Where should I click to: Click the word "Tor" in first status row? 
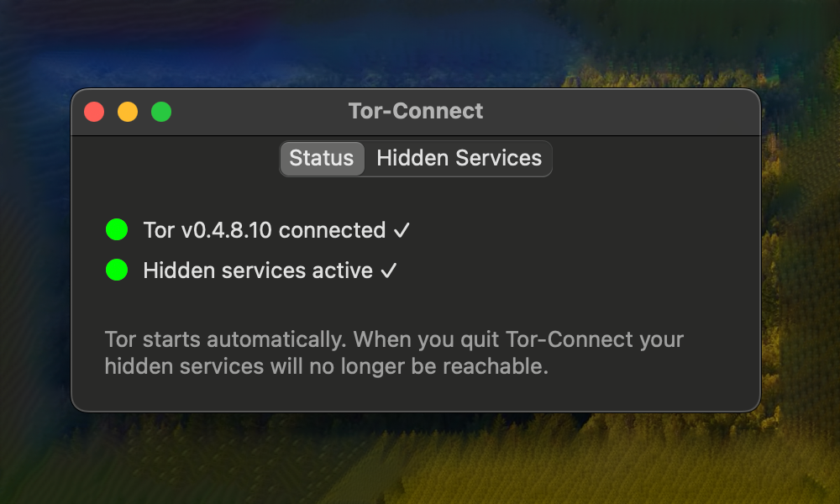(159, 230)
